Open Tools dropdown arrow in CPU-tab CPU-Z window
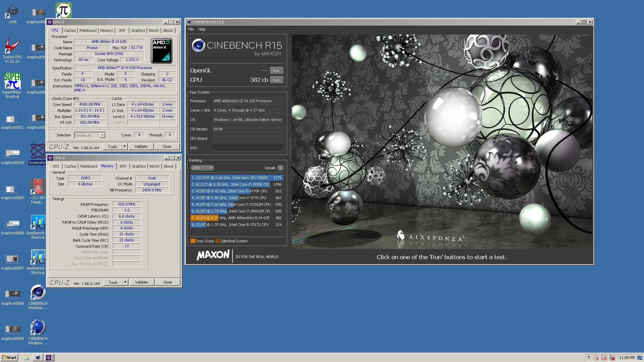 124,146
